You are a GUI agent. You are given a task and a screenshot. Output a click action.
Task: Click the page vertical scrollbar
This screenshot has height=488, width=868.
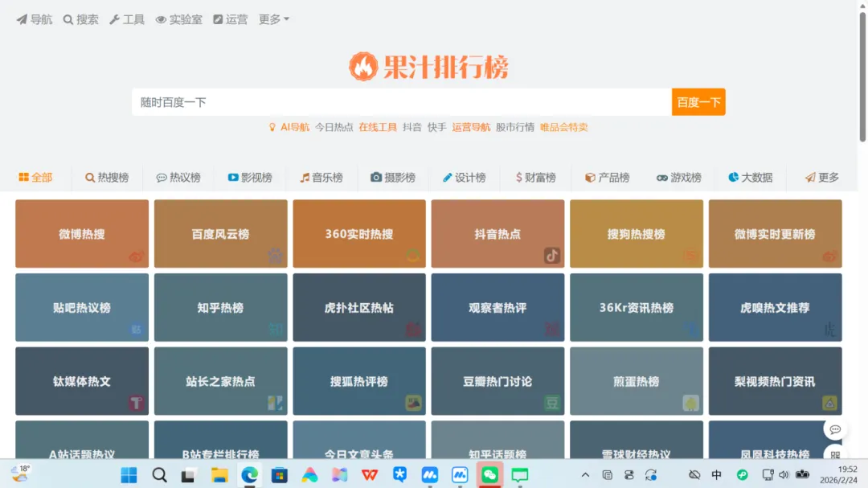click(x=862, y=77)
